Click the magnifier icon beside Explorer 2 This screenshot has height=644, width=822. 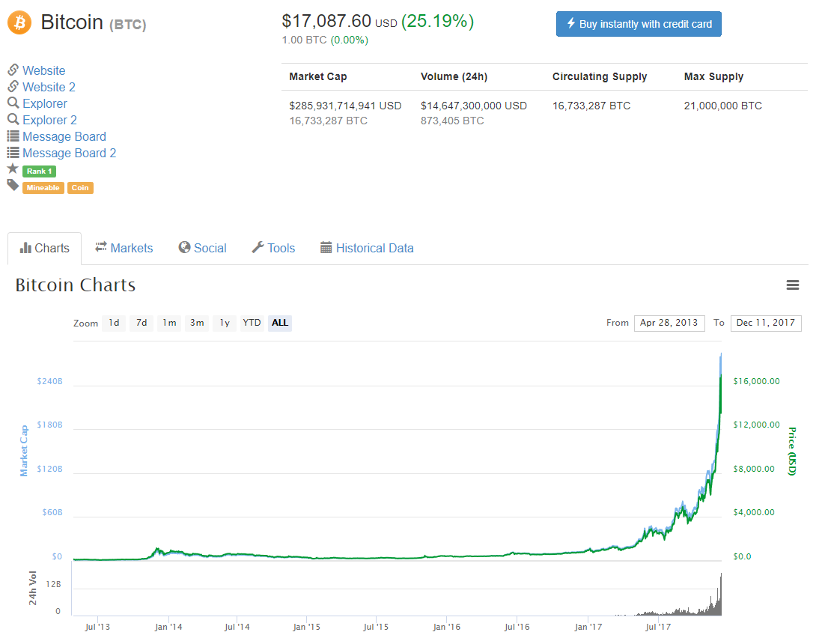(x=13, y=119)
